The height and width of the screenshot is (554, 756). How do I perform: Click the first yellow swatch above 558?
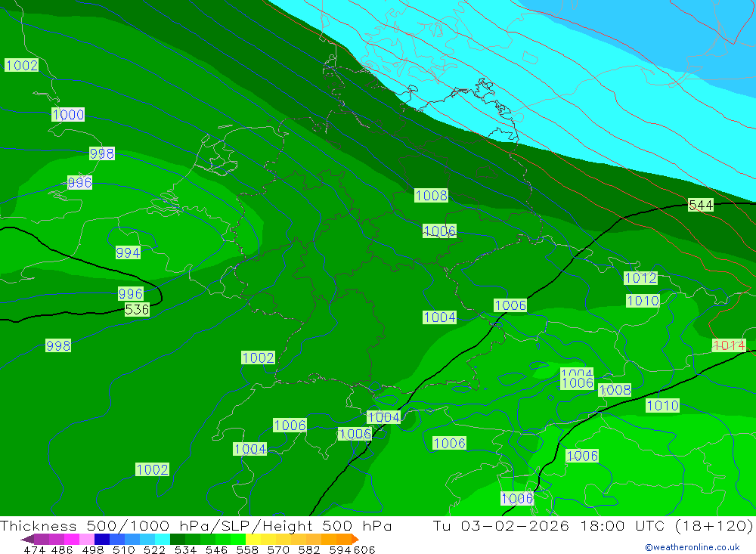[253, 539]
